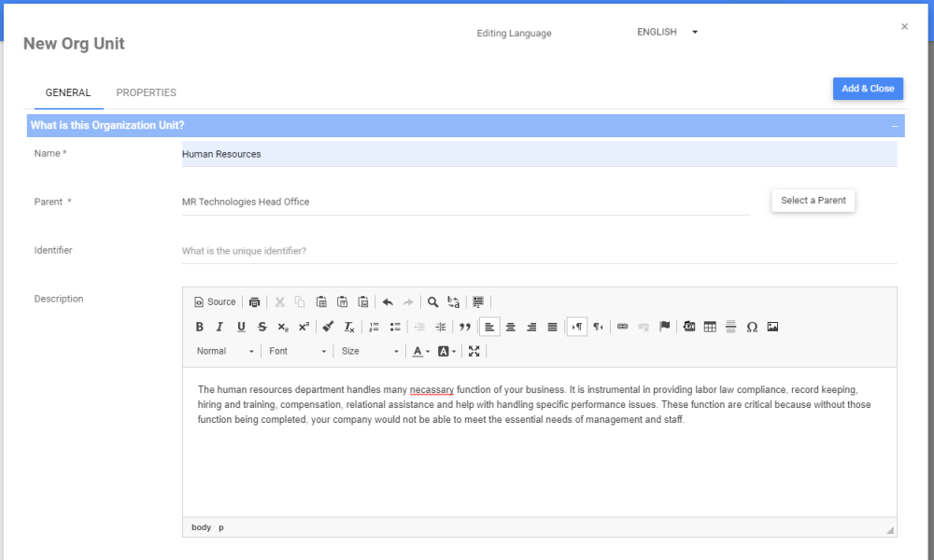Image resolution: width=934 pixels, height=560 pixels.
Task: Click the Insert Link icon
Action: [x=622, y=327]
